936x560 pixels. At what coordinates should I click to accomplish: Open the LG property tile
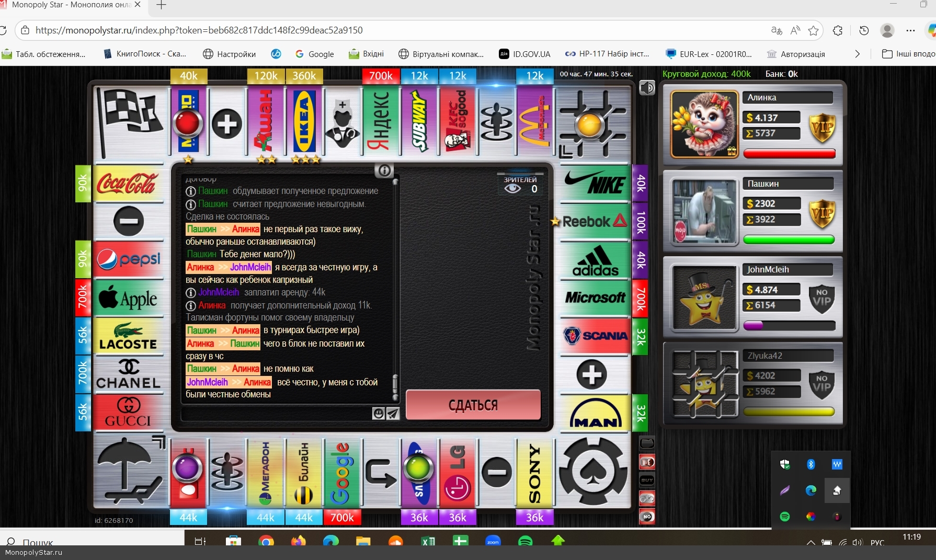pos(458,473)
